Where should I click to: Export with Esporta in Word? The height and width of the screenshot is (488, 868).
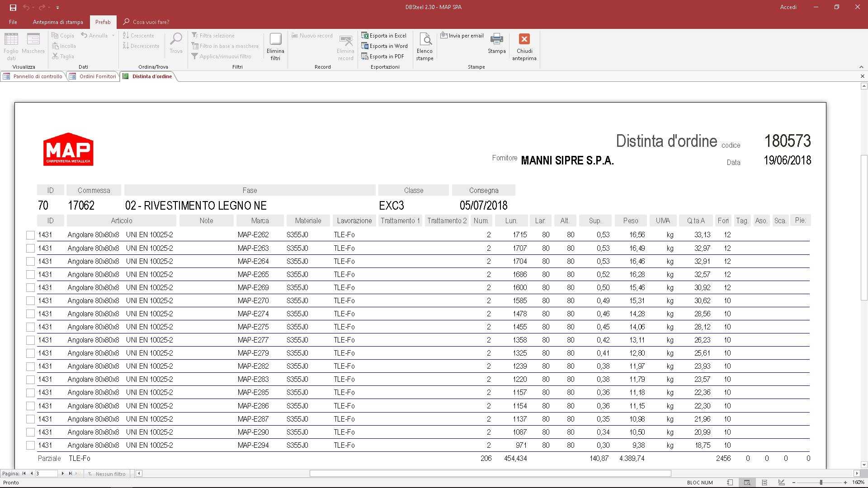(384, 46)
